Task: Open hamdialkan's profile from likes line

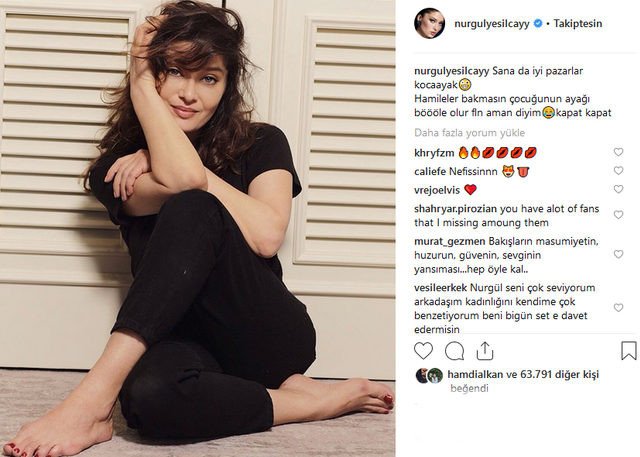Action: [475, 374]
